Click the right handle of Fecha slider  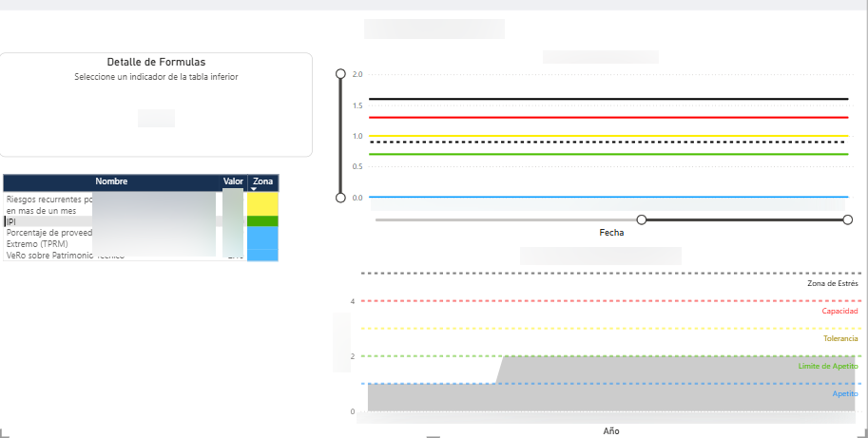[x=847, y=219]
